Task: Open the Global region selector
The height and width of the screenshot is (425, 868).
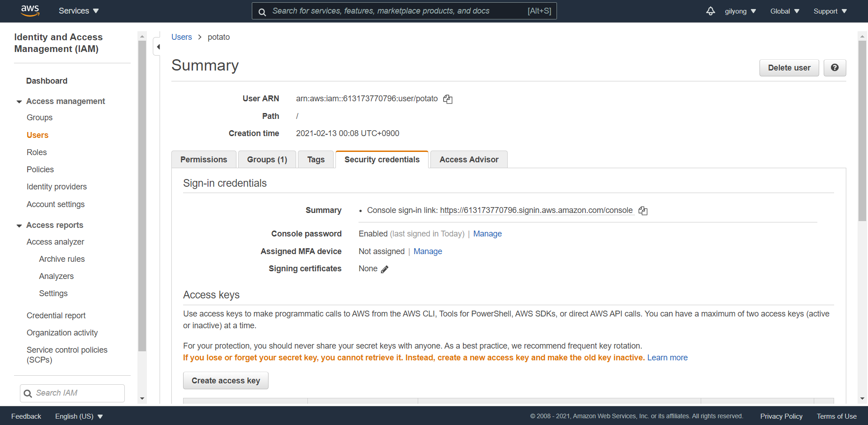Action: click(x=785, y=11)
